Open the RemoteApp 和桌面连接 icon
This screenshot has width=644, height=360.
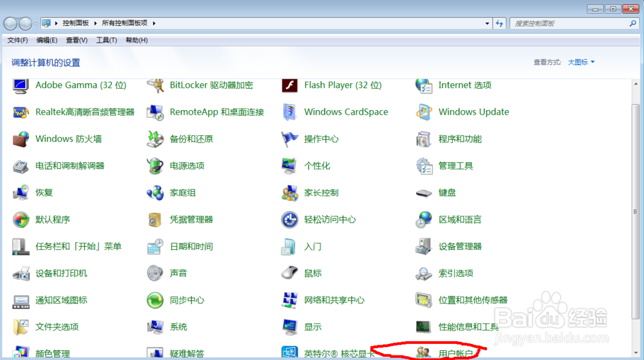coord(155,112)
